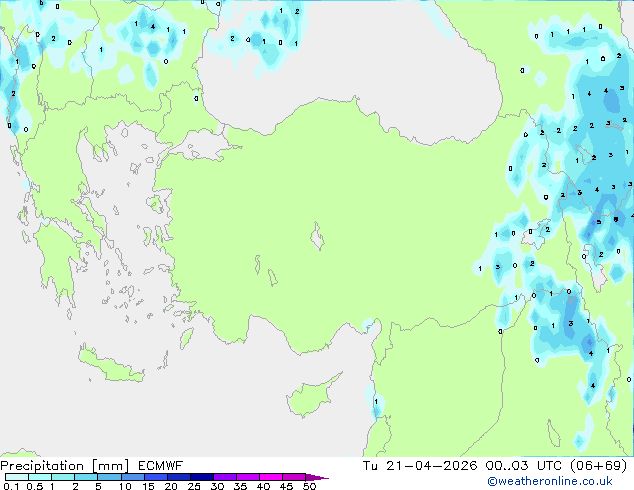Click the 1–2 mm legend swatch

(63, 477)
